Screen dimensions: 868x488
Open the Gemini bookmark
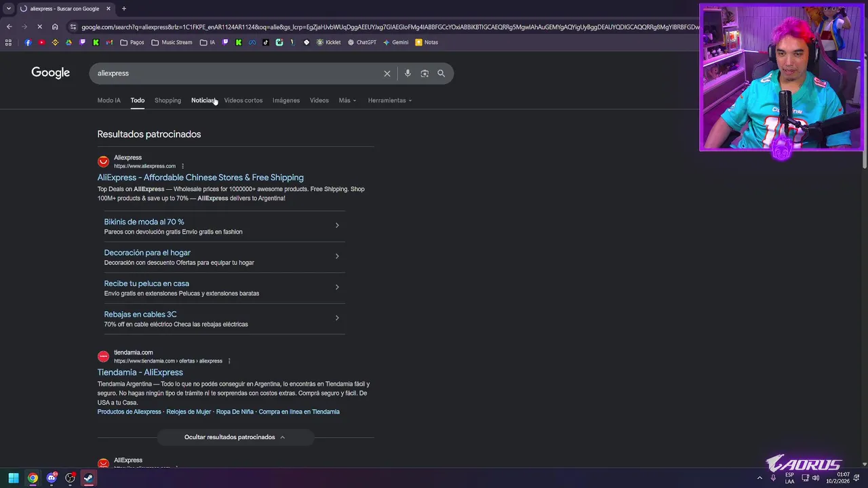(396, 42)
